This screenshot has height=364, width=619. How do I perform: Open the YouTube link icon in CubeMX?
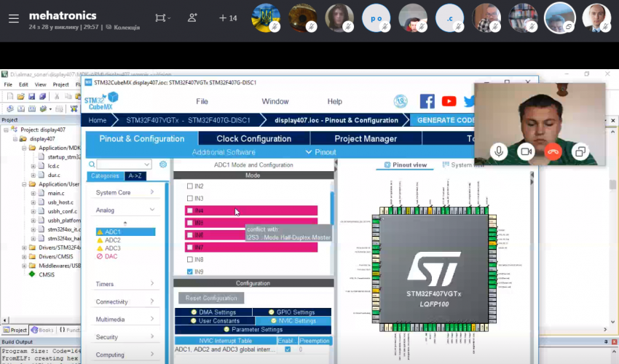449,101
